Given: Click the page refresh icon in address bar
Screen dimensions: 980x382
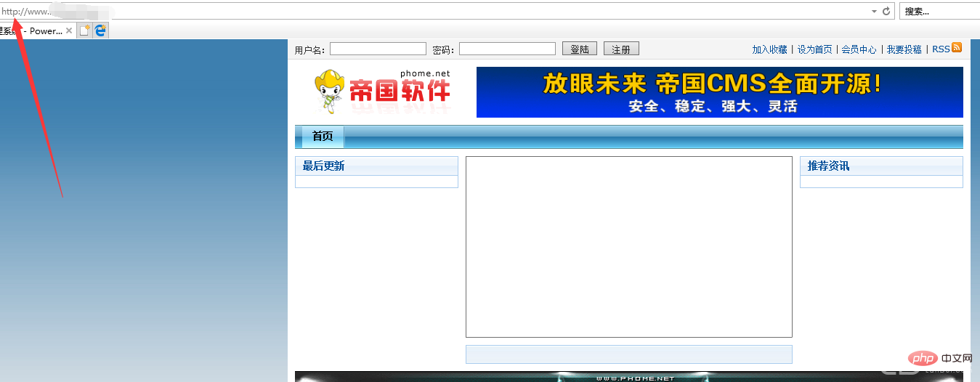Looking at the screenshot, I should click(x=886, y=11).
